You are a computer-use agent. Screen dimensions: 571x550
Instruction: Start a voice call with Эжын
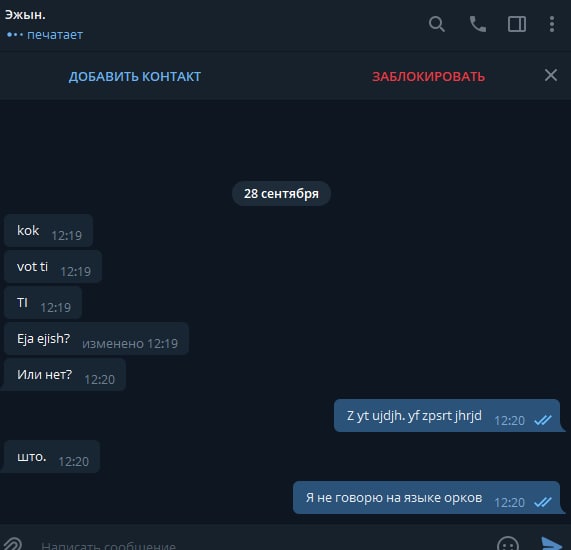[x=477, y=24]
